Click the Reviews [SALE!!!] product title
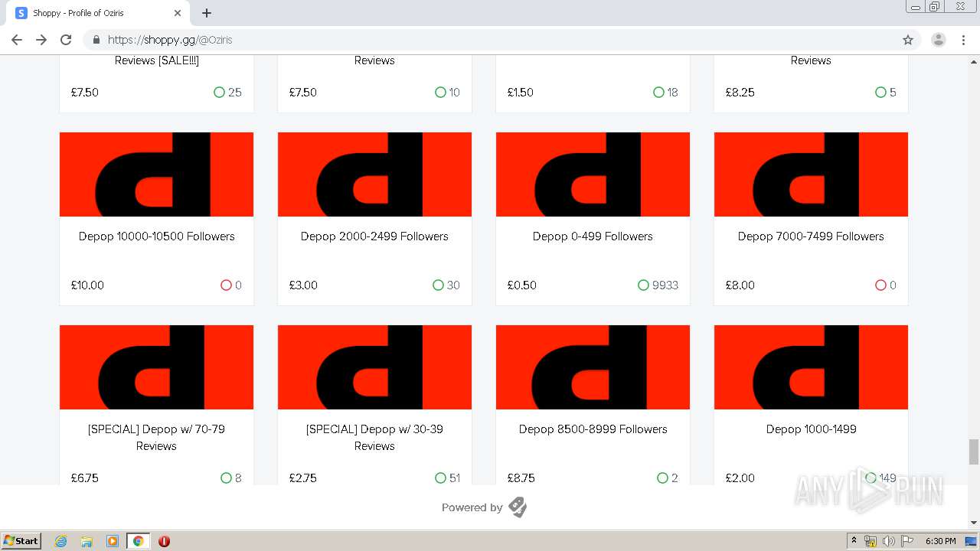This screenshot has width=980, height=551. 156,60
